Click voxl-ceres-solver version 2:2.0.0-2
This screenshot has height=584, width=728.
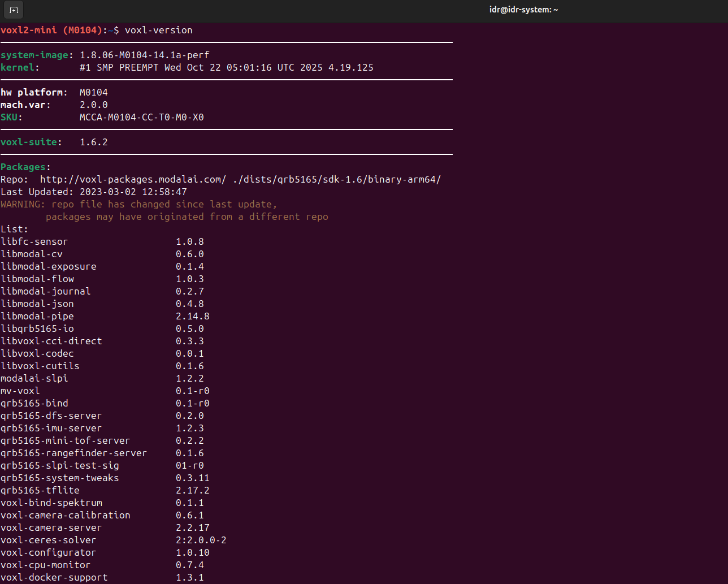[x=201, y=540]
